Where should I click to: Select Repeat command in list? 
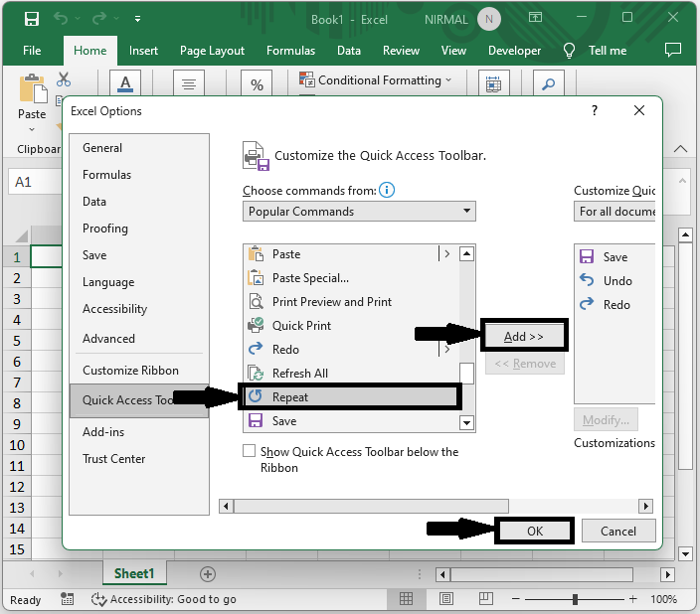[351, 396]
